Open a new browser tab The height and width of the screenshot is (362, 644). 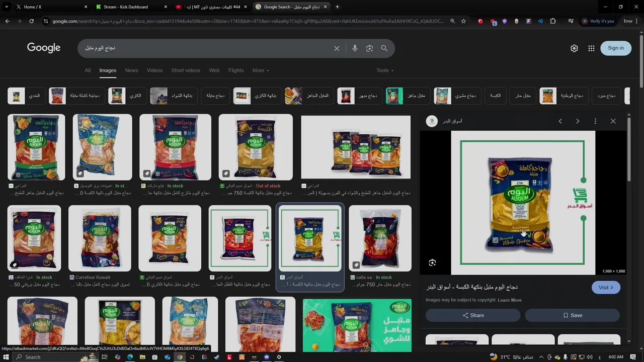click(x=337, y=7)
